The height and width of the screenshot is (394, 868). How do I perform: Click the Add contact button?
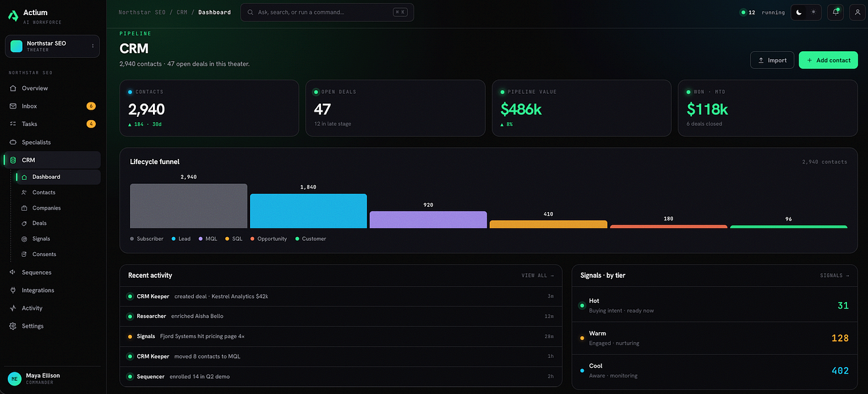click(x=828, y=60)
